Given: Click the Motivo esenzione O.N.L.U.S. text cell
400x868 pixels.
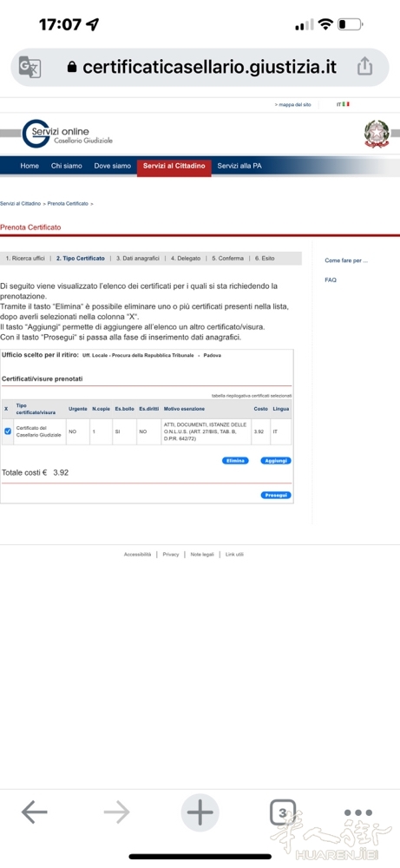Looking at the screenshot, I should tap(206, 431).
